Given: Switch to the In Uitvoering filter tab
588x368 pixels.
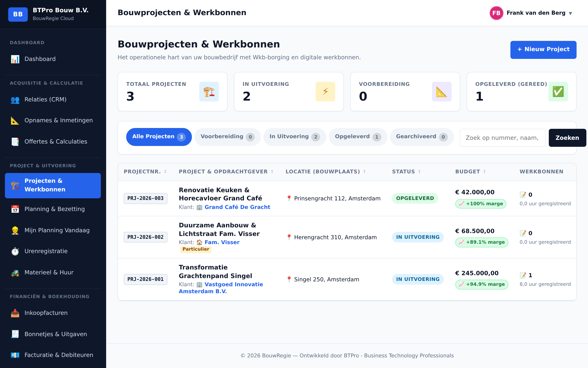Looking at the screenshot, I should 294,137.
